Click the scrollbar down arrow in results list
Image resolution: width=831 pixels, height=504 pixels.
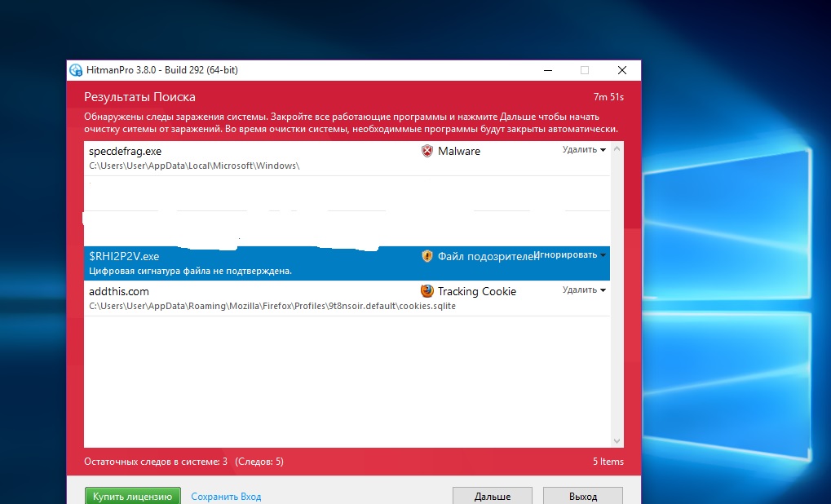617,441
